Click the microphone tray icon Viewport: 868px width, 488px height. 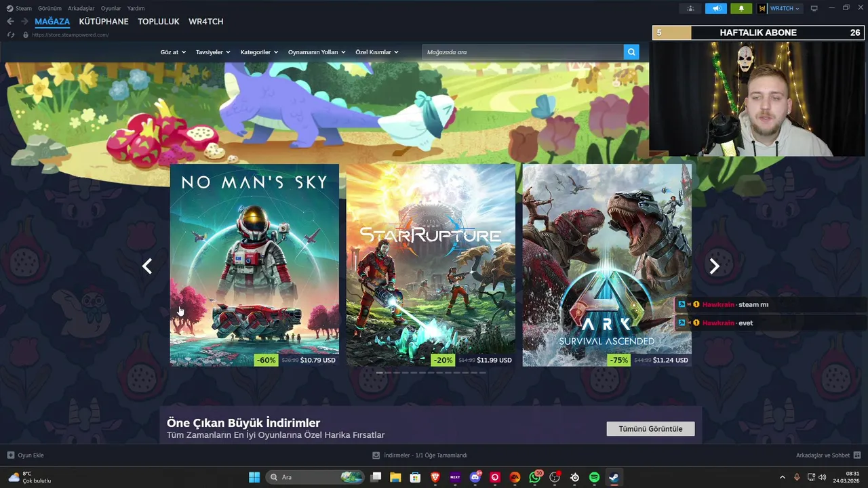[x=797, y=477]
